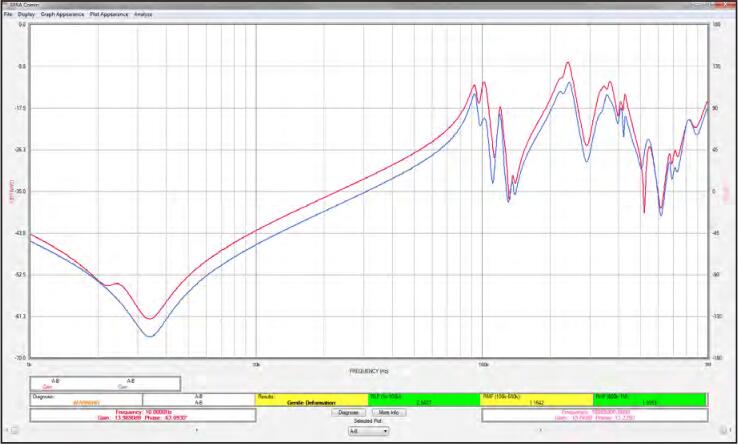This screenshot has height=445, width=738.
Task: Open the File menu
Action: coord(8,14)
